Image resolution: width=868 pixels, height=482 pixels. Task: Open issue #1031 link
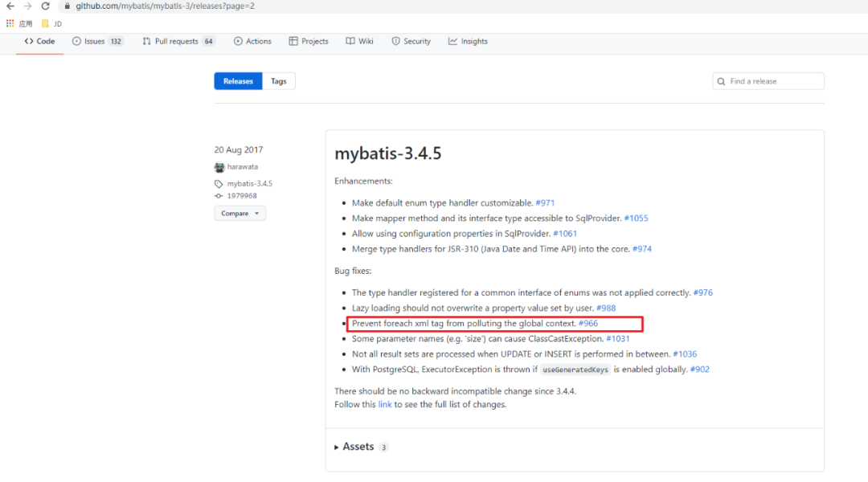(618, 339)
